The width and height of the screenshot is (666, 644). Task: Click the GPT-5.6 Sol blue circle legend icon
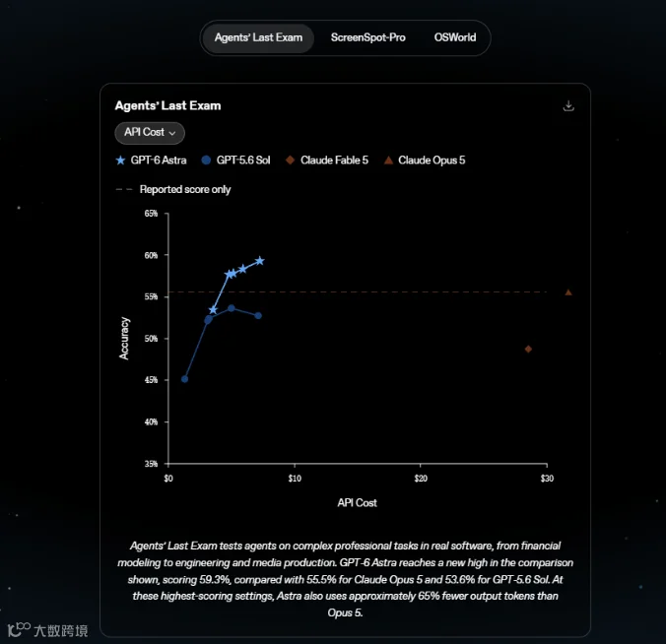(206, 161)
